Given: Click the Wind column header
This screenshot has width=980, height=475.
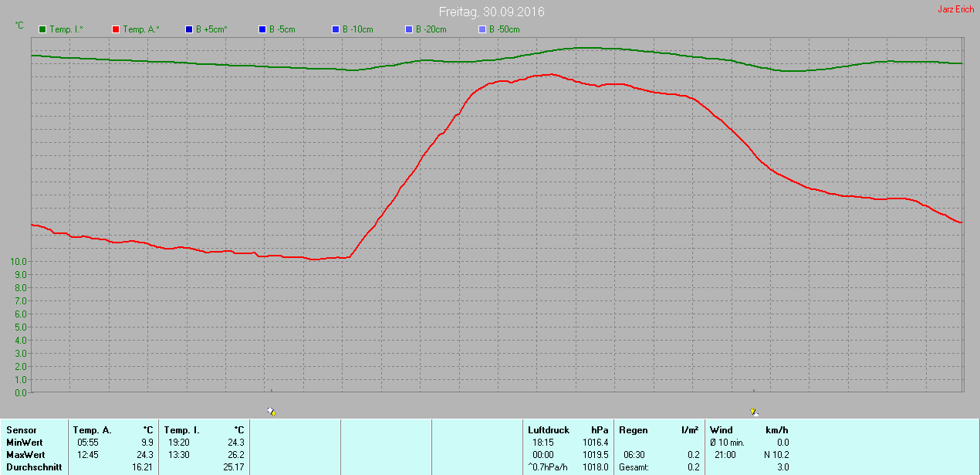Looking at the screenshot, I should (721, 430).
